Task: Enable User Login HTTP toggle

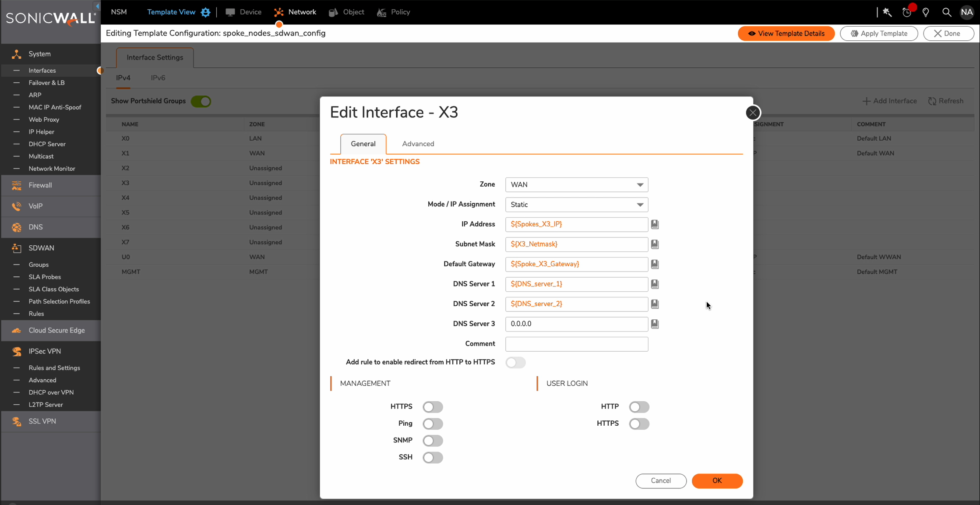Action: tap(639, 407)
